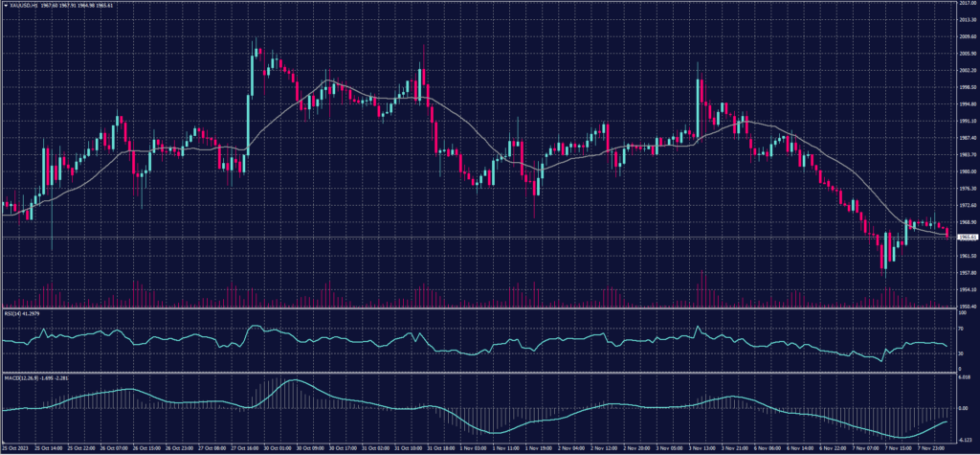Image resolution: width=980 pixels, height=455 pixels.
Task: Click the 2017.00 price axis label
Action: [967, 4]
